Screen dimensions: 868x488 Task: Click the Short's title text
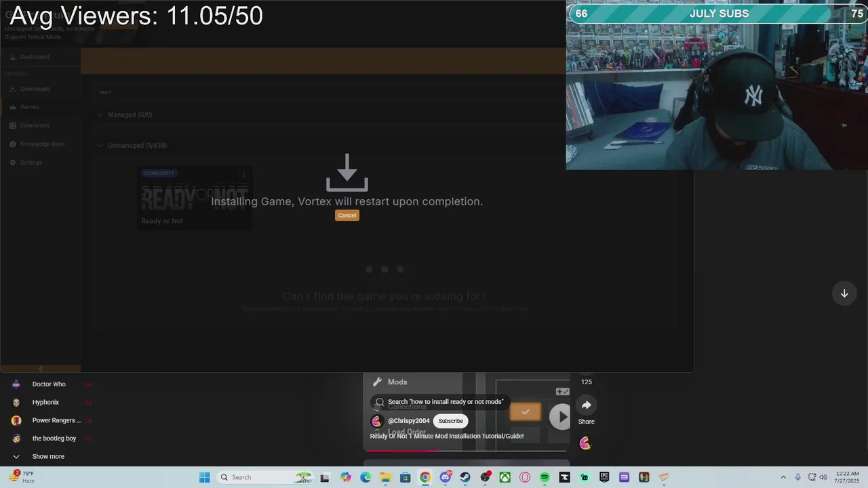tap(447, 436)
